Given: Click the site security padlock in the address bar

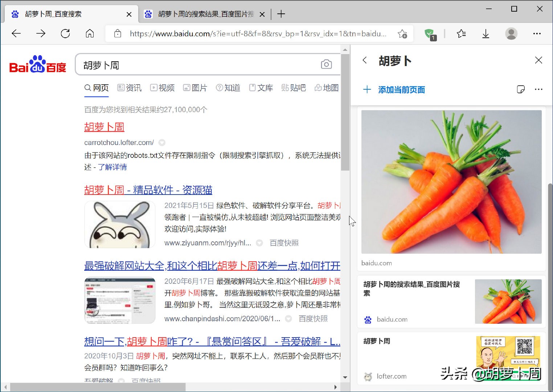Looking at the screenshot, I should tap(118, 33).
